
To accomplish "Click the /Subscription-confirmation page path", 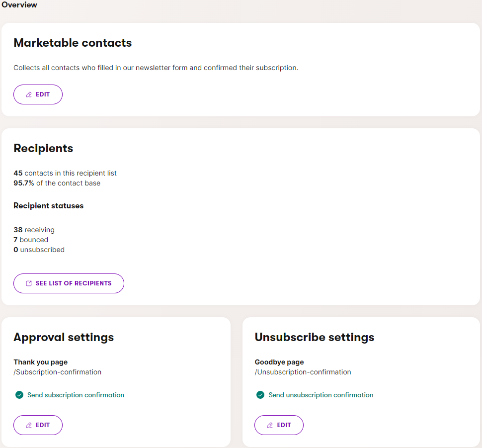I will (57, 372).
